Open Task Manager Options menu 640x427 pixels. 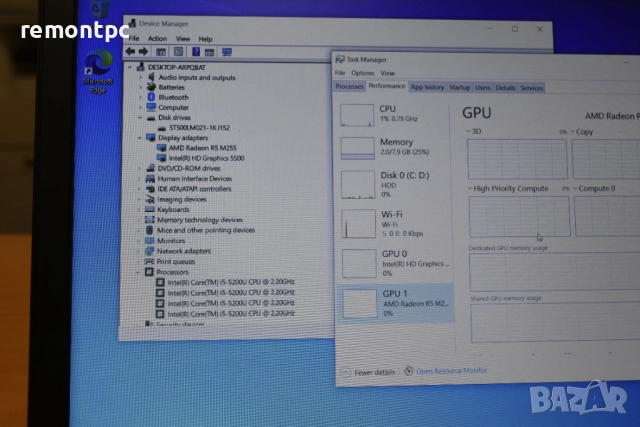click(362, 73)
